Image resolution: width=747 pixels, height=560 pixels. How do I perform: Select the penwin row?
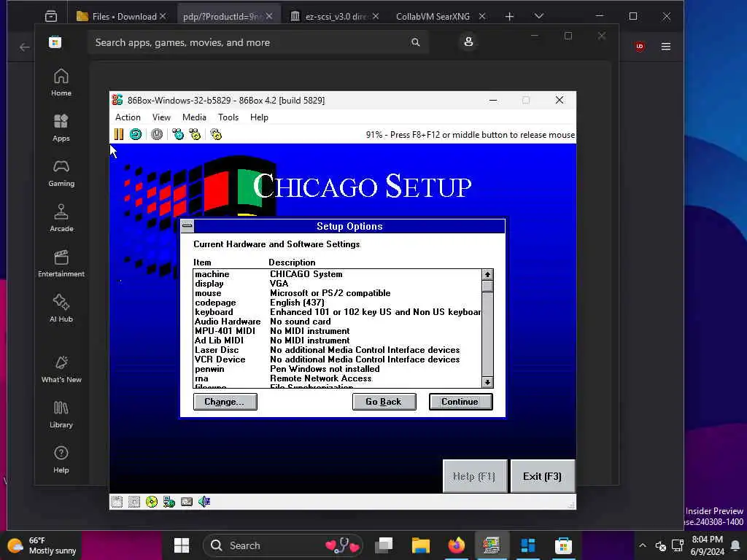(337, 369)
